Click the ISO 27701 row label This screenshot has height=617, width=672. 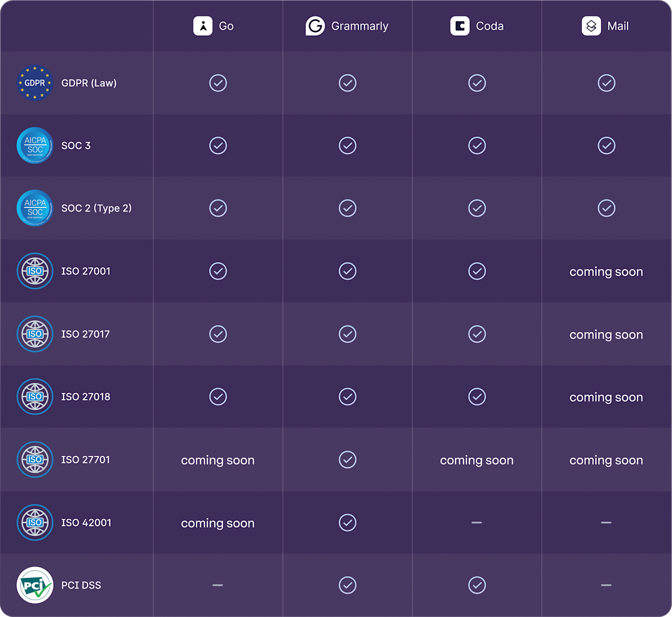click(x=86, y=459)
